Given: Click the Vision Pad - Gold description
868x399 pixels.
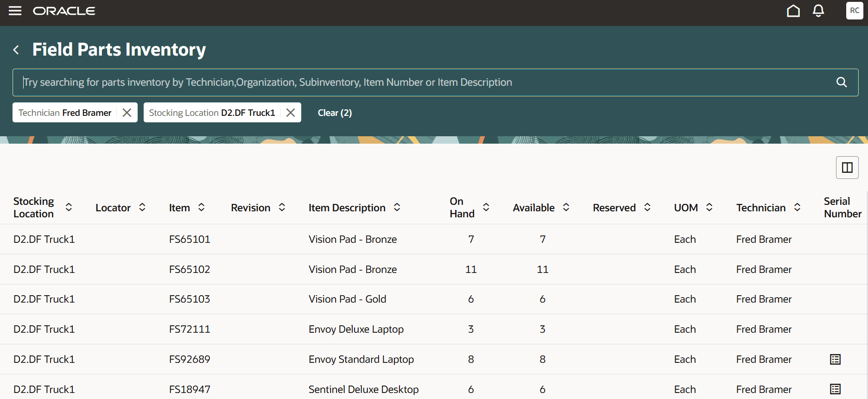Looking at the screenshot, I should pos(348,299).
